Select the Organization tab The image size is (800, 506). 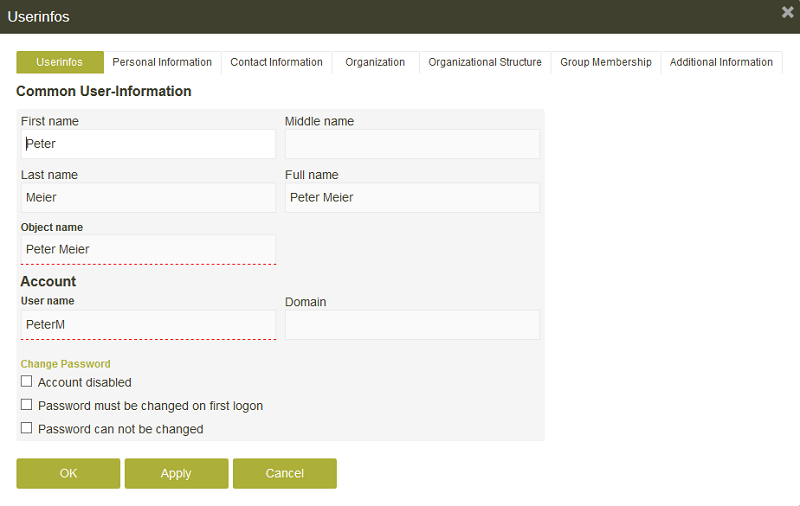pos(375,62)
